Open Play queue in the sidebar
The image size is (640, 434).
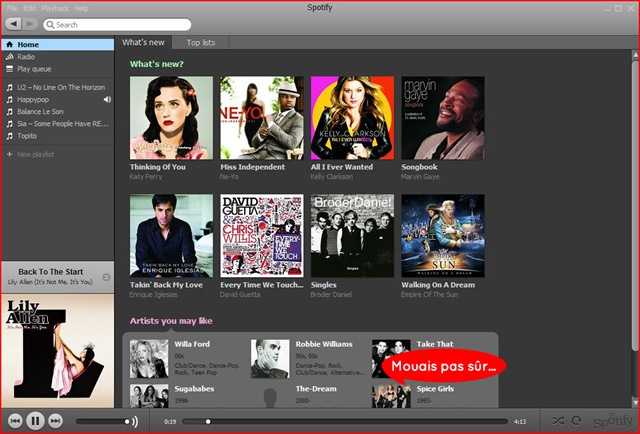point(58,69)
